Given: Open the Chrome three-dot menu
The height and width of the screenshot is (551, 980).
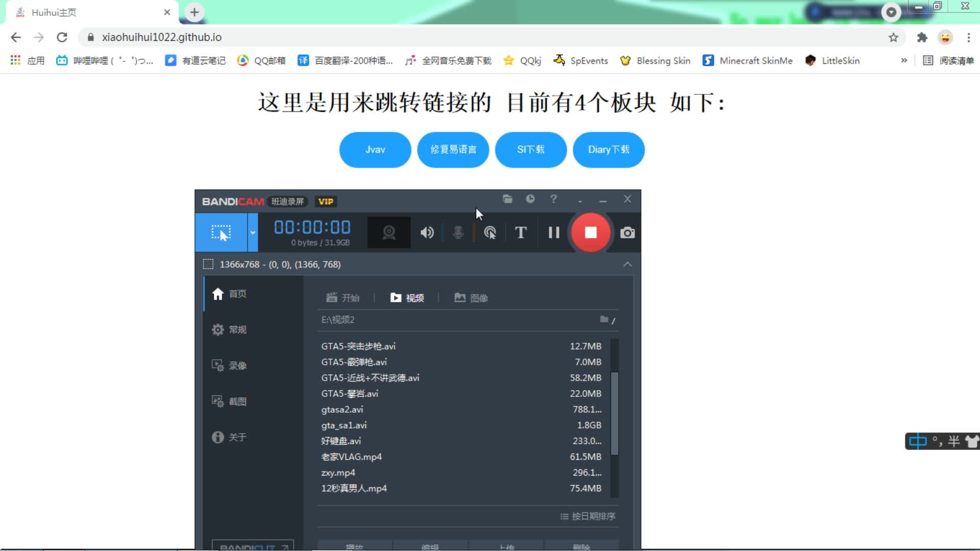Looking at the screenshot, I should (968, 37).
